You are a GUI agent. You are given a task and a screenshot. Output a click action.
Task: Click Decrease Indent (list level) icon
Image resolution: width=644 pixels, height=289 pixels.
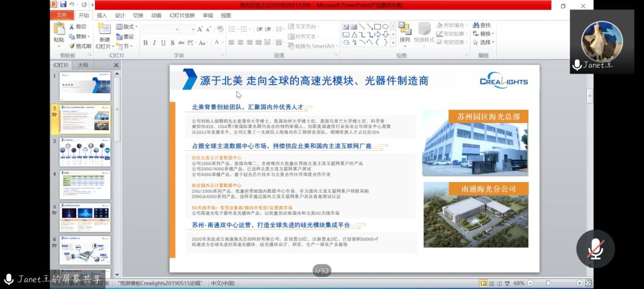pos(260,29)
